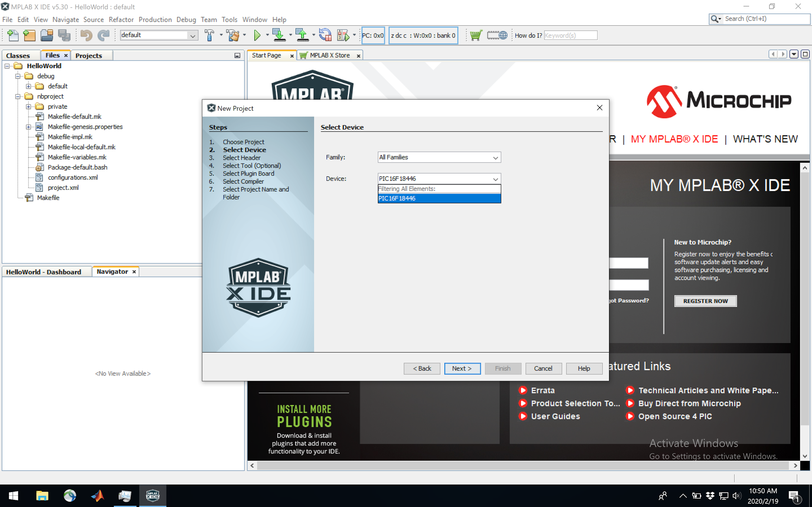Click the Hold in Reset toolbar icon
Viewport: 812px width, 507px height.
(x=325, y=35)
